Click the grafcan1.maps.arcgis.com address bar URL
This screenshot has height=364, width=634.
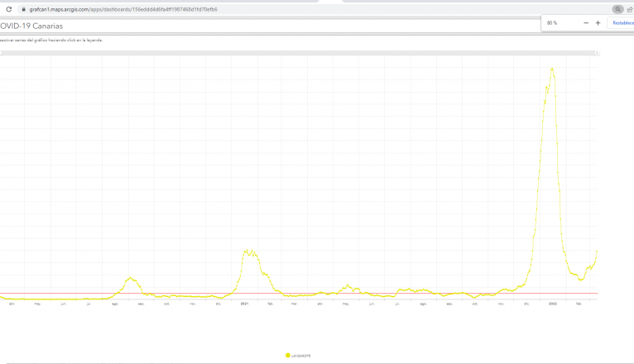pyautogui.click(x=123, y=9)
